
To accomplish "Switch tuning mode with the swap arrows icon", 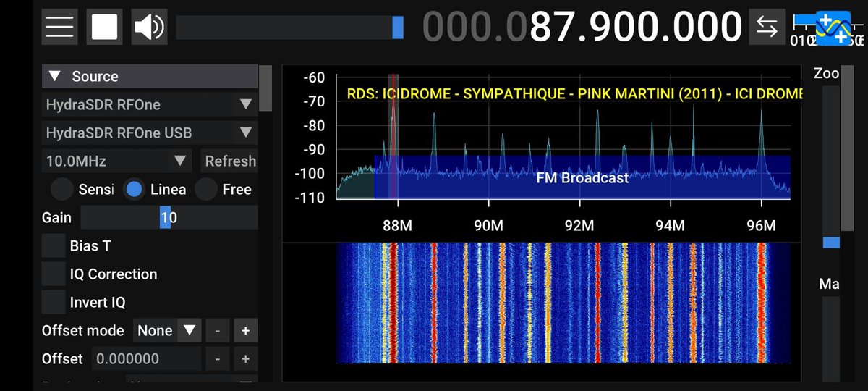I will pyautogui.click(x=767, y=27).
